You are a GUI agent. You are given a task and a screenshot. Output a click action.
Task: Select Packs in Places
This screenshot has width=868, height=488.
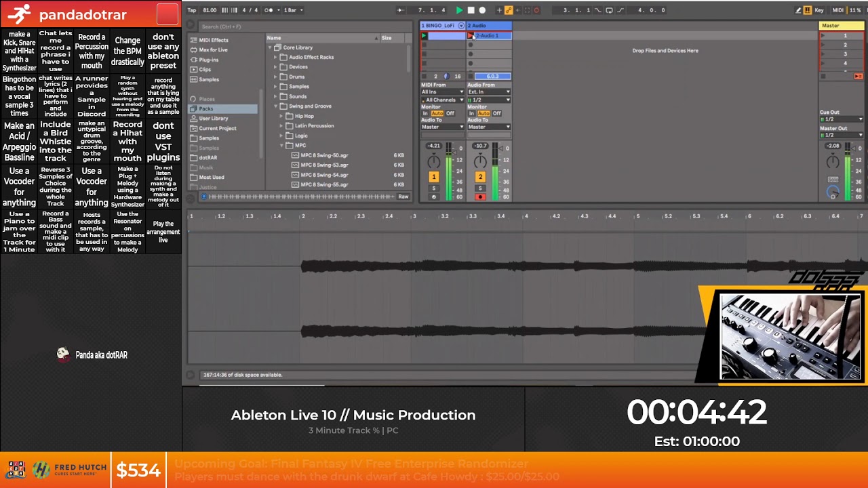[224, 108]
